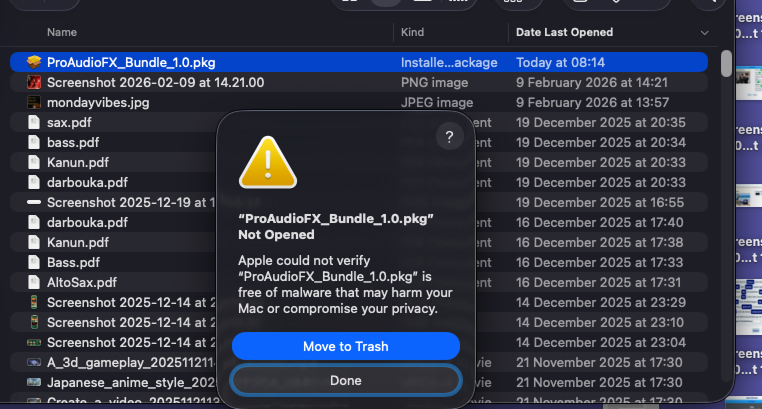Click the AltoSax.pdf document icon
The height and width of the screenshot is (409, 762).
[34, 282]
